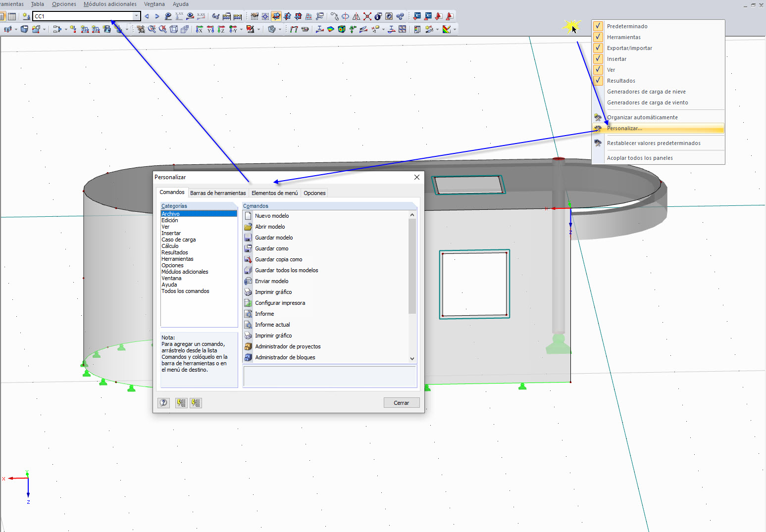Click the help icon in Personalizar dialog

point(163,403)
